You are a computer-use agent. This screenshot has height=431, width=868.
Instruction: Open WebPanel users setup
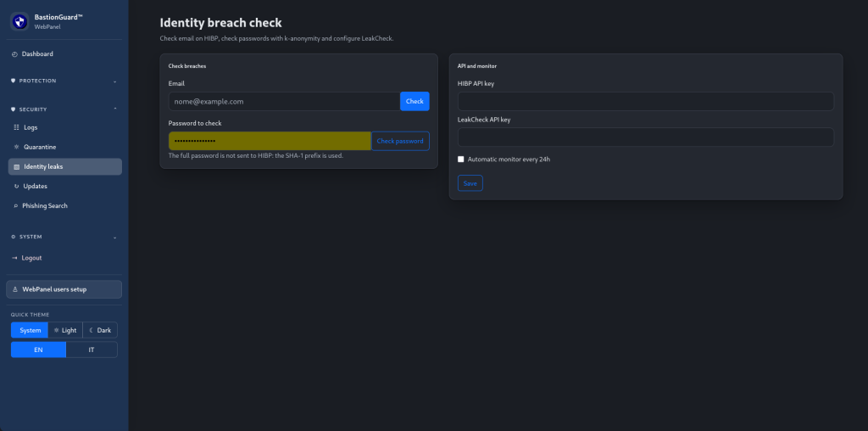click(64, 289)
